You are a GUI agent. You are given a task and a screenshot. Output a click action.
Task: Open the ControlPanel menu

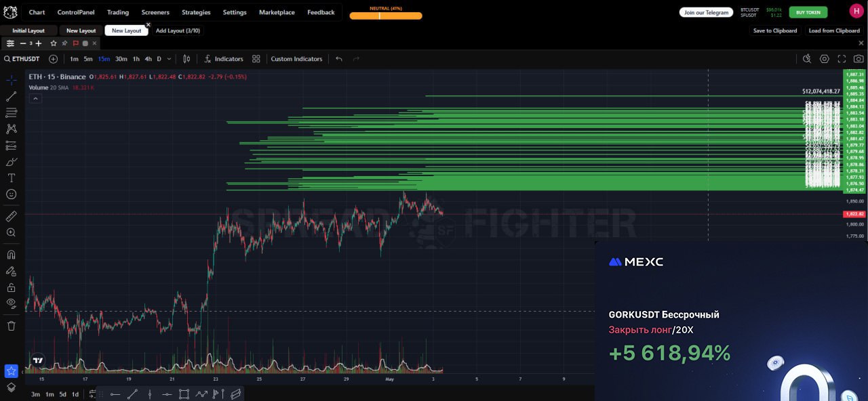click(x=76, y=12)
